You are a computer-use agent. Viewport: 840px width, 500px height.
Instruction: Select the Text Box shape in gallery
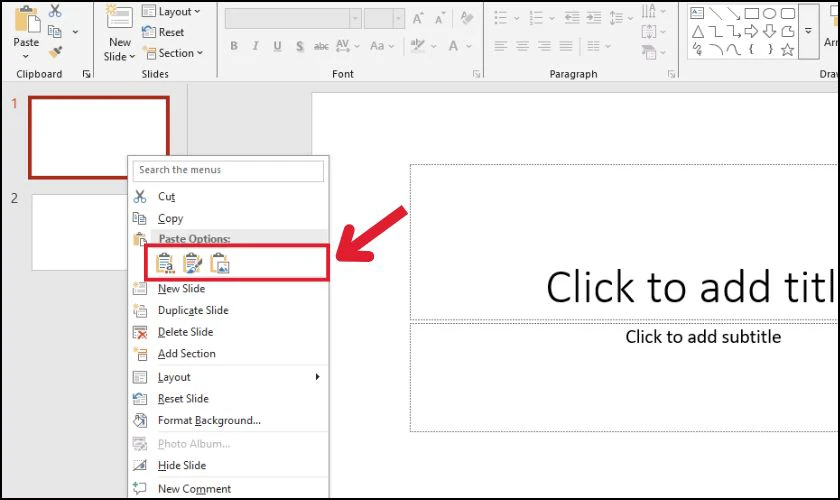point(697,13)
